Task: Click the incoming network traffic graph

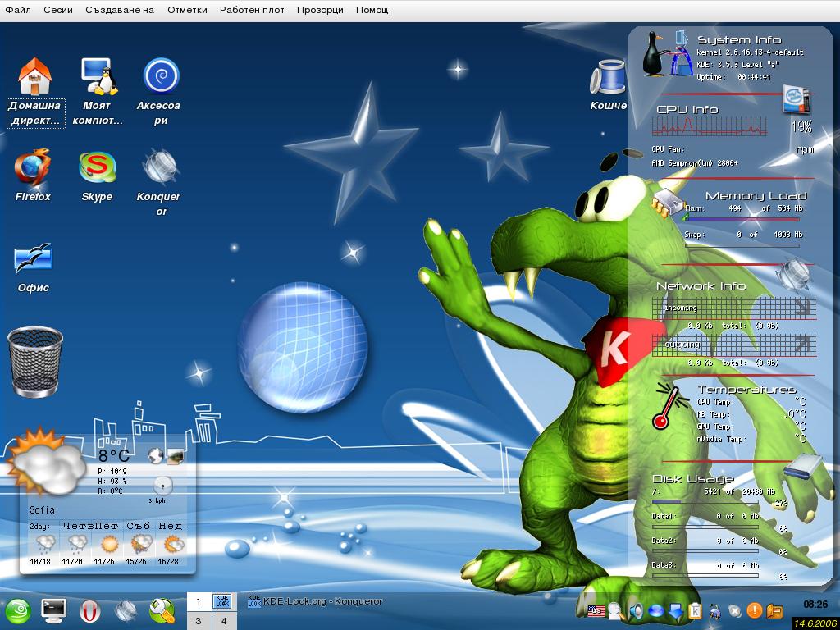Action: (x=734, y=309)
